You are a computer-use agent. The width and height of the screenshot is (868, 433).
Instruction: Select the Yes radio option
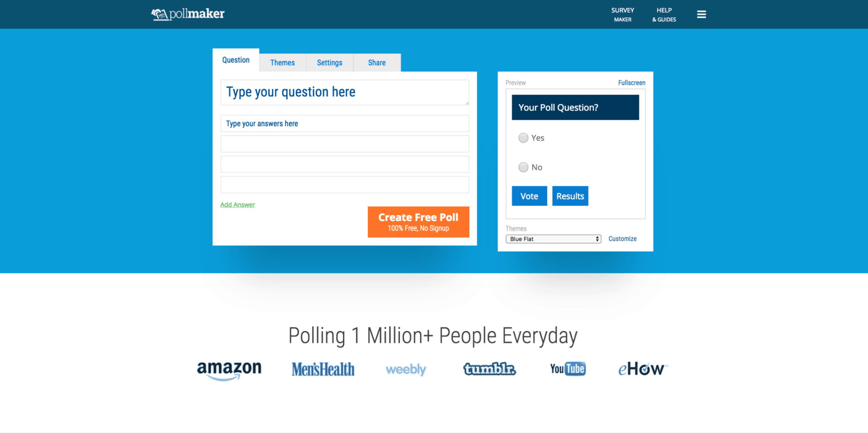click(523, 138)
